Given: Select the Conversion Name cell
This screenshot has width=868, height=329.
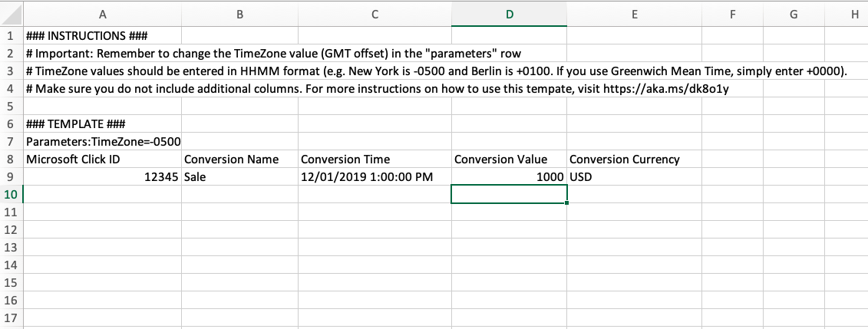Looking at the screenshot, I should (x=239, y=160).
